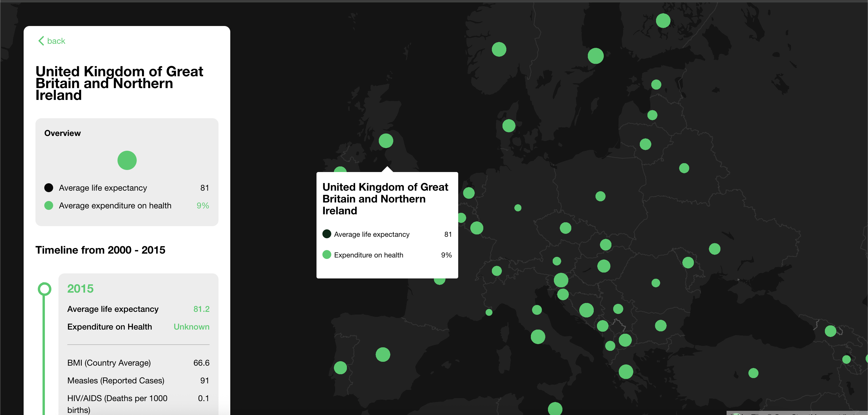Screen dimensions: 868x415
Task: Select the Netherlands map marker dot
Action: pos(469,193)
